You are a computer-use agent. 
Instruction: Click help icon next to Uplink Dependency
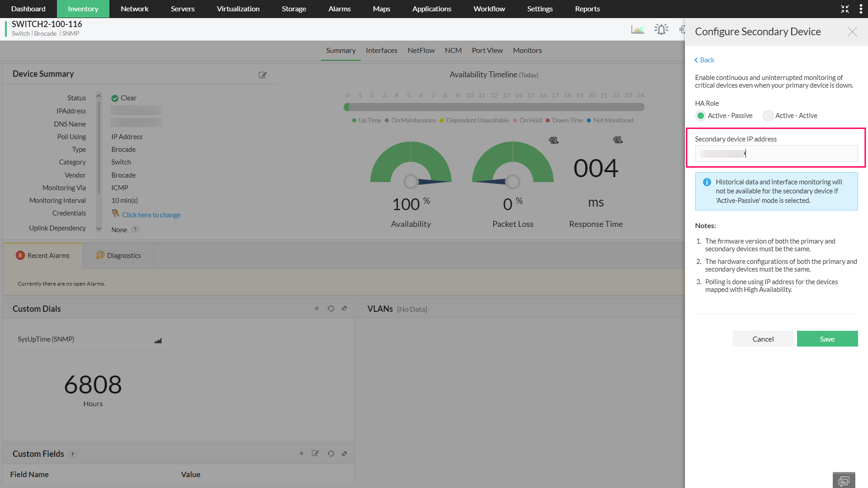pos(135,230)
